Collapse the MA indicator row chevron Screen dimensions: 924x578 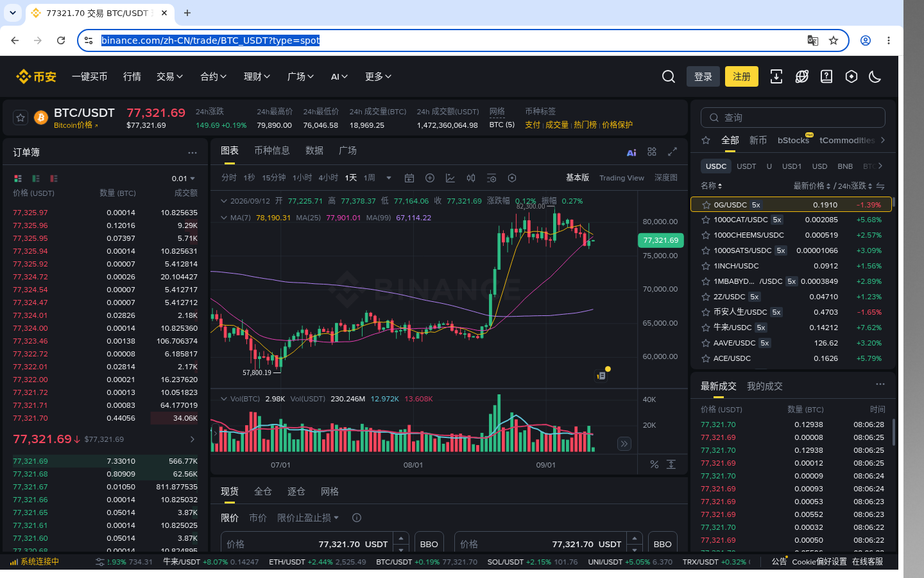224,218
